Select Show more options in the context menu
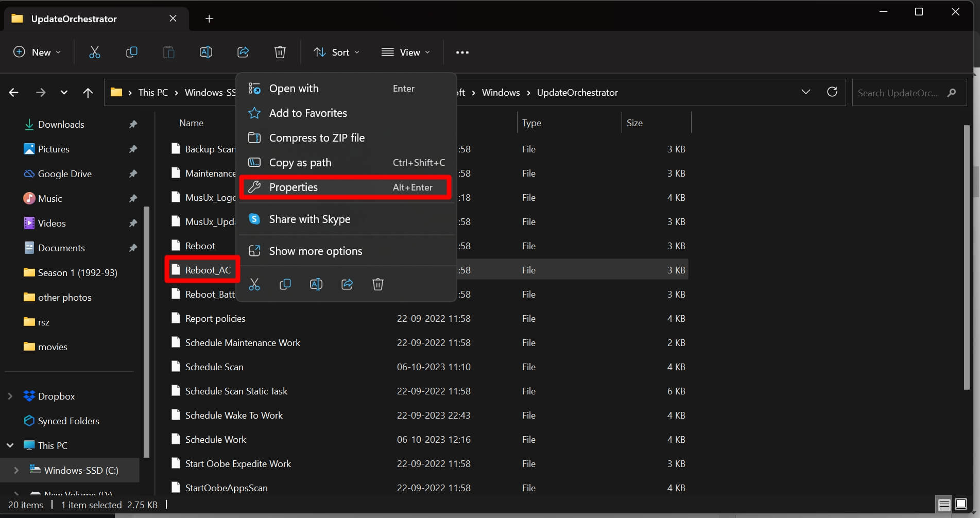Viewport: 980px width, 518px height. [x=315, y=251]
